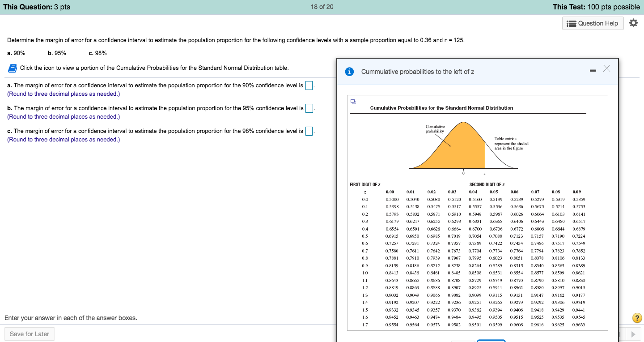This screenshot has width=644, height=342.
Task: Open help with the yellow question mark icon
Action: (637, 318)
